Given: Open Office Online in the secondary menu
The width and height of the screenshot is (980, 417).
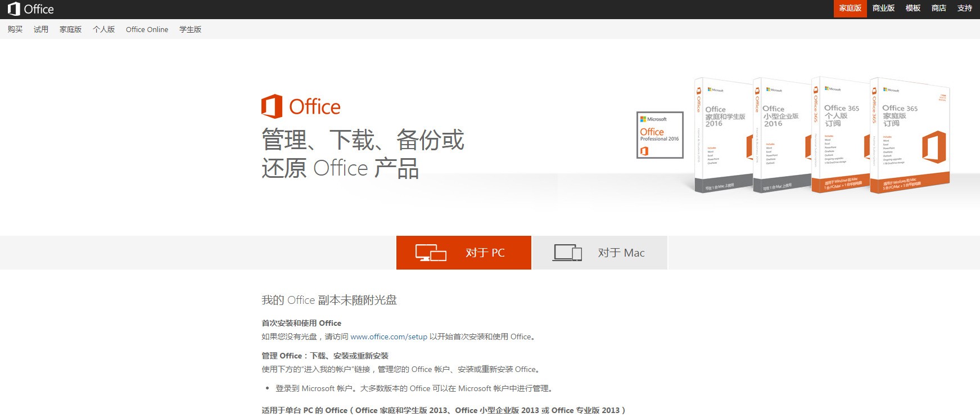Looking at the screenshot, I should click(147, 29).
